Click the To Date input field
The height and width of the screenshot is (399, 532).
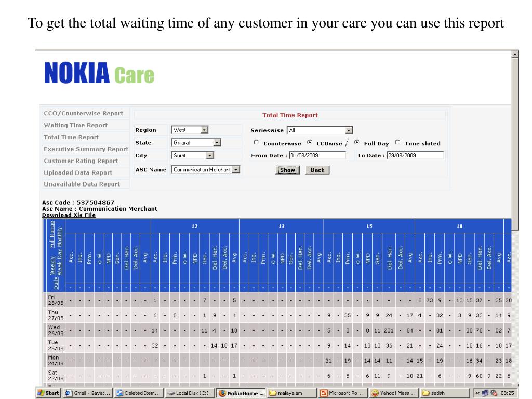(415, 155)
